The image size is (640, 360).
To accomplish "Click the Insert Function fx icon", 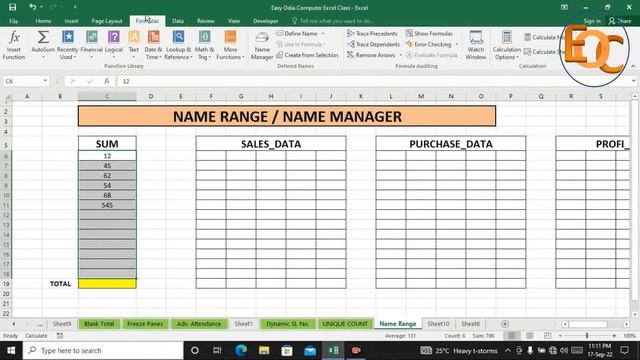I will coord(14,38).
